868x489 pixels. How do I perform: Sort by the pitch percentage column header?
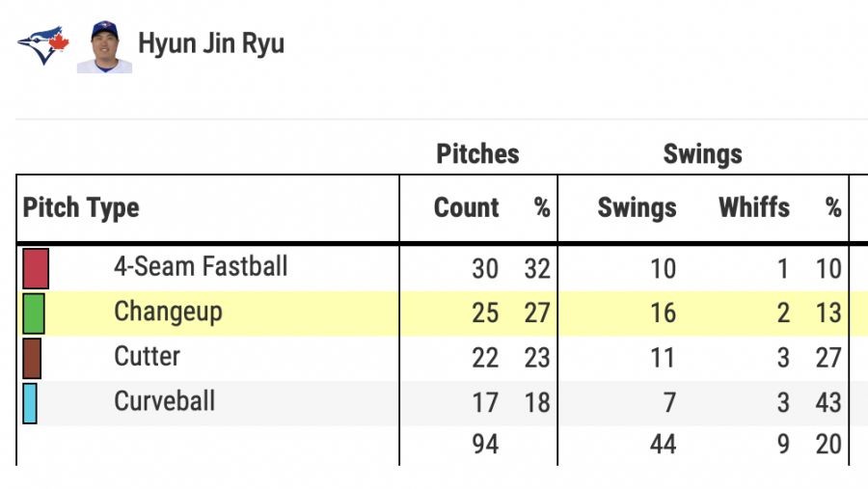click(x=542, y=207)
